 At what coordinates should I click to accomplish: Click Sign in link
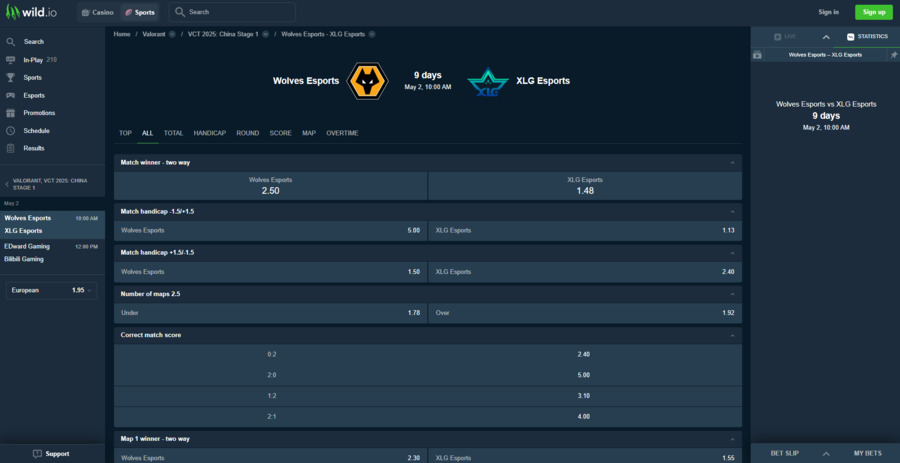coord(828,12)
